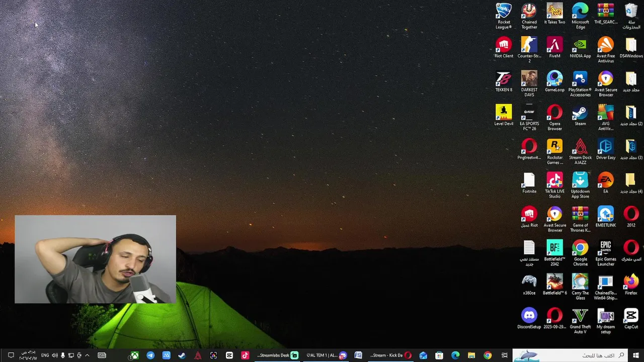Open NVIDIA App shortcut
The image size is (644, 362).
(x=580, y=47)
